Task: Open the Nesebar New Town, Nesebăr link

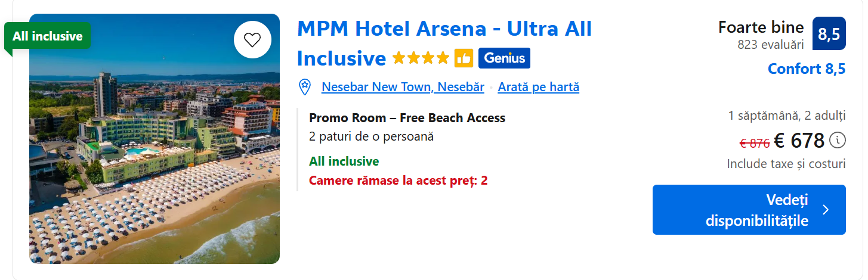Action: (403, 87)
